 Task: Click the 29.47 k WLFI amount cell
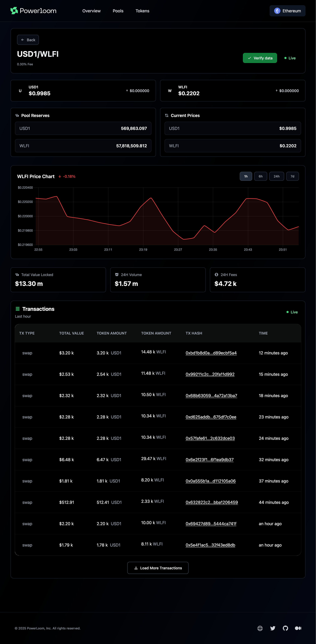[154, 459]
